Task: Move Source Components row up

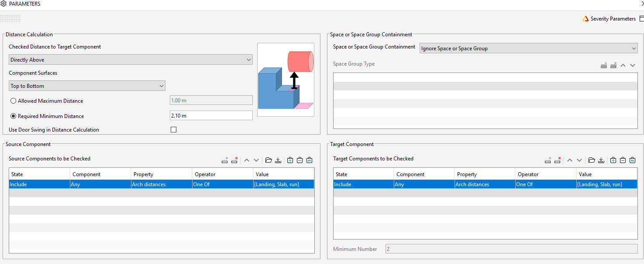Action: [247, 160]
